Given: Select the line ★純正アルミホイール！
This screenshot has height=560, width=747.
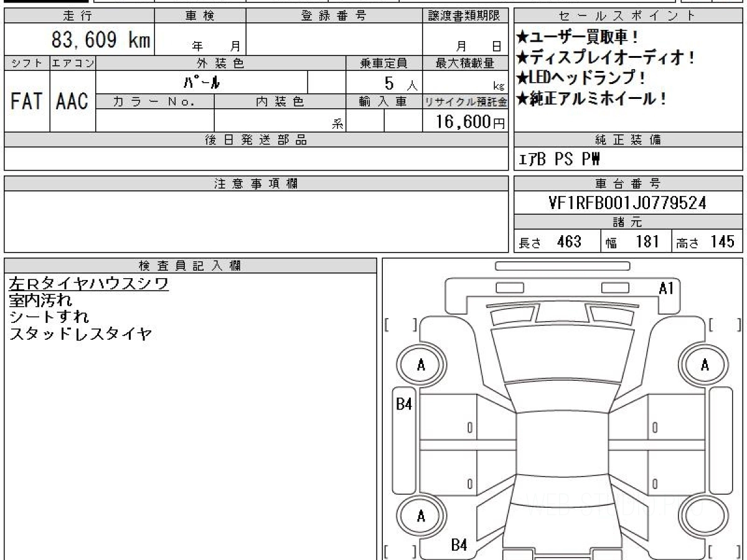Looking at the screenshot, I should (x=591, y=98).
